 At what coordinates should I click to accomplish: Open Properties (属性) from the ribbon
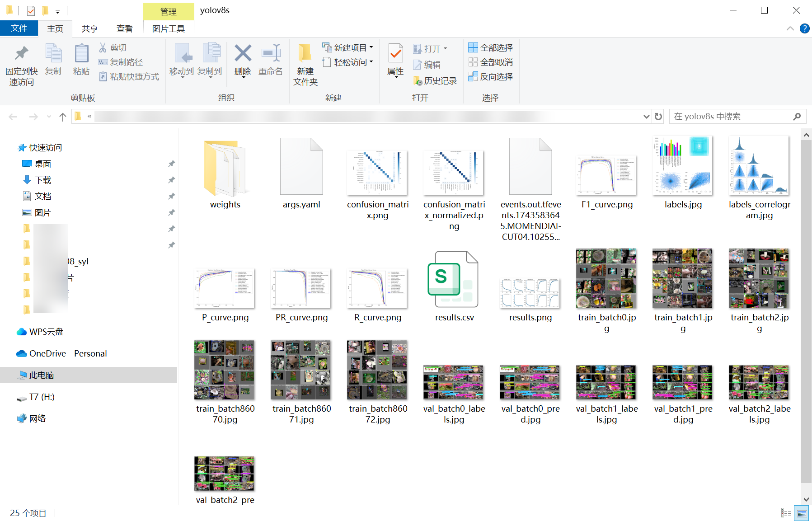point(396,60)
